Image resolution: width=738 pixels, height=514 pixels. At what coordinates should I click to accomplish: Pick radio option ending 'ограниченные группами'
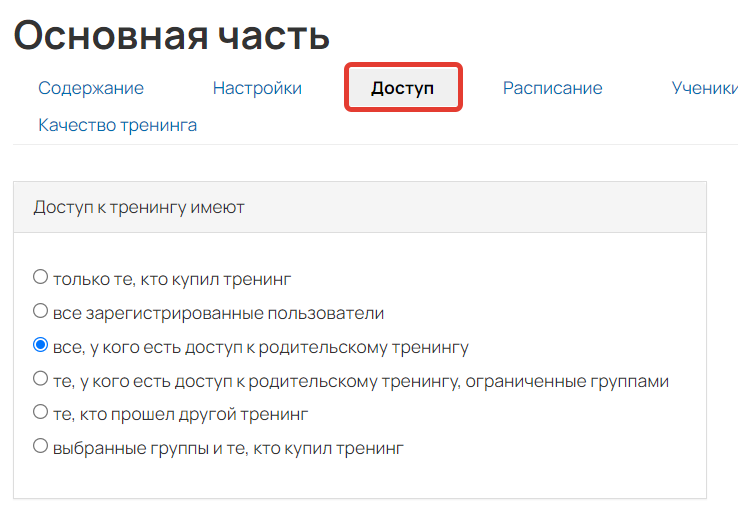pos(40,378)
